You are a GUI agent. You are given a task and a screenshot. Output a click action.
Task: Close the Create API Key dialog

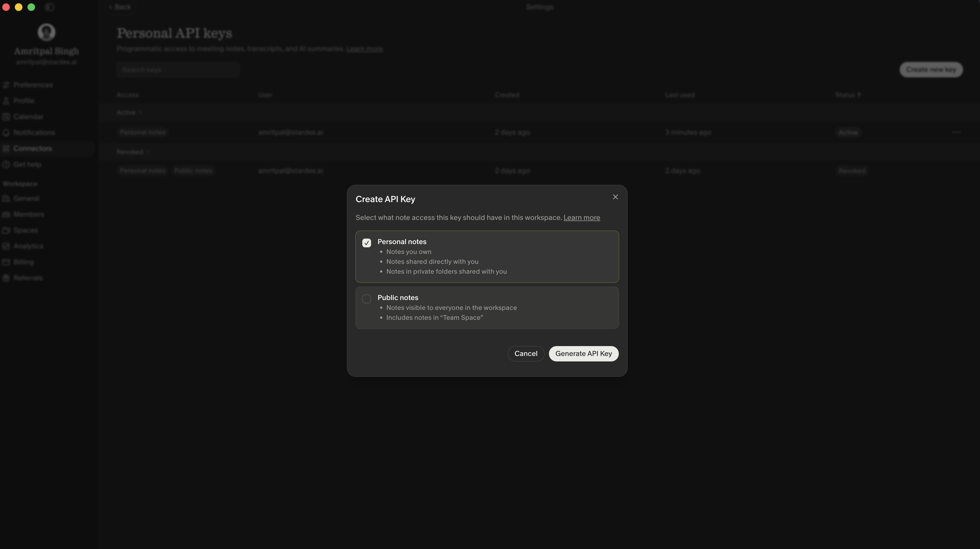coord(615,197)
